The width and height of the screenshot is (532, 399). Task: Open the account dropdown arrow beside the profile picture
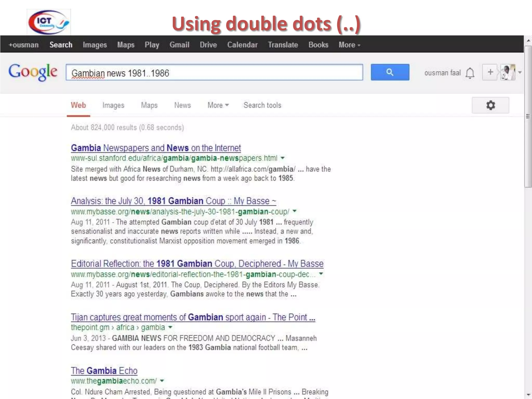click(x=520, y=72)
